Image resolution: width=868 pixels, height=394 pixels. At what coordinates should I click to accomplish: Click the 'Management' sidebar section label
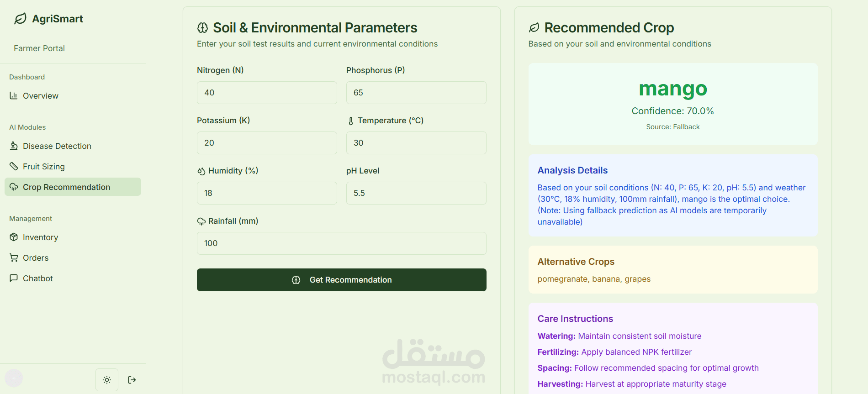tap(31, 219)
